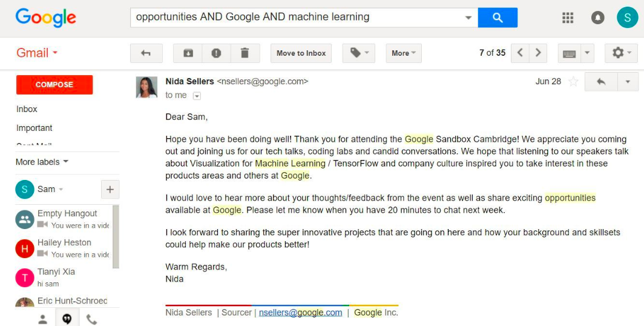Screen dimensions: 644x326
Task: Open Tianyi Xia's chat
Action: point(64,278)
